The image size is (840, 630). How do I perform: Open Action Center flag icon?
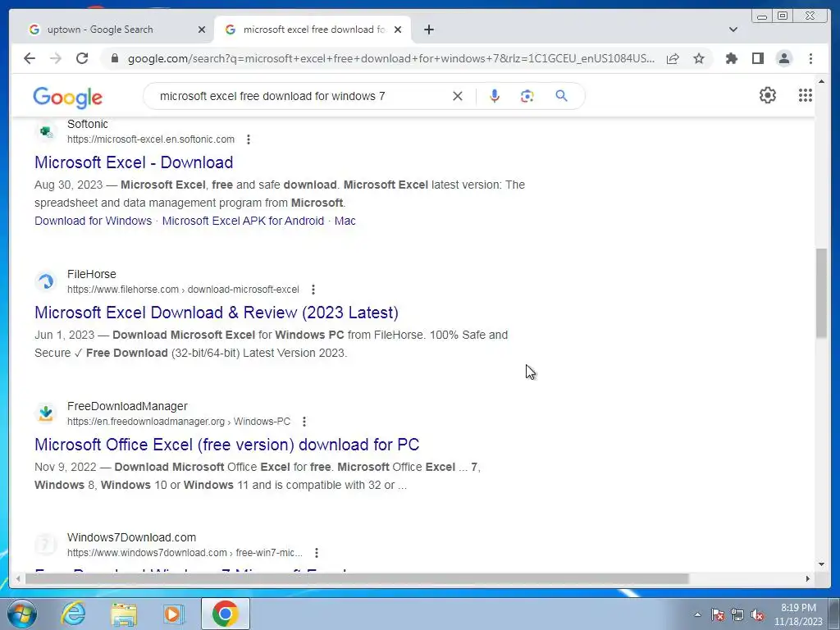coord(718,614)
